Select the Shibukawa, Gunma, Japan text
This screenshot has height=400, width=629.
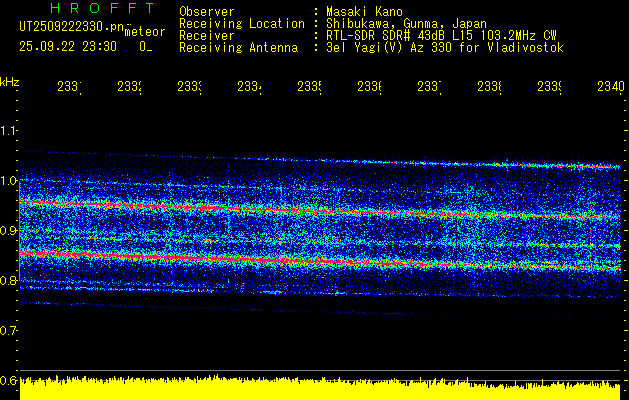[x=406, y=24]
